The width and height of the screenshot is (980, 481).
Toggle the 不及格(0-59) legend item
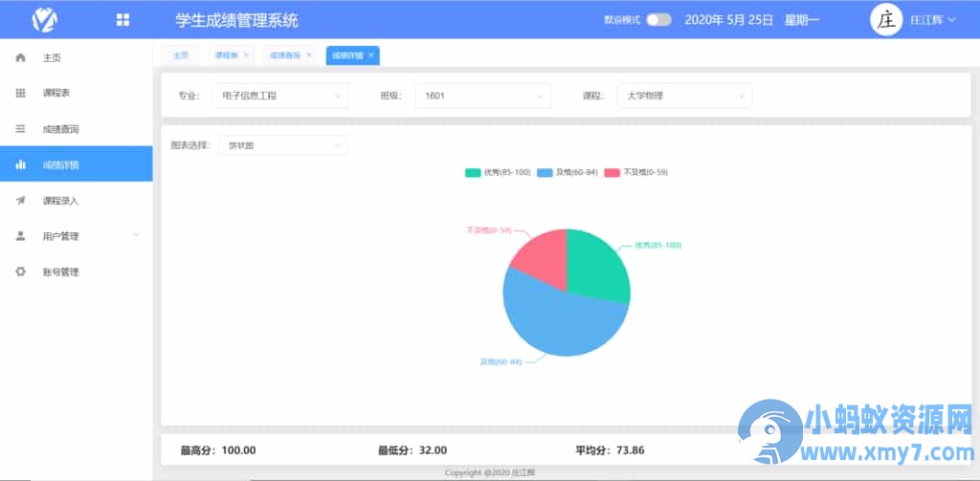636,172
